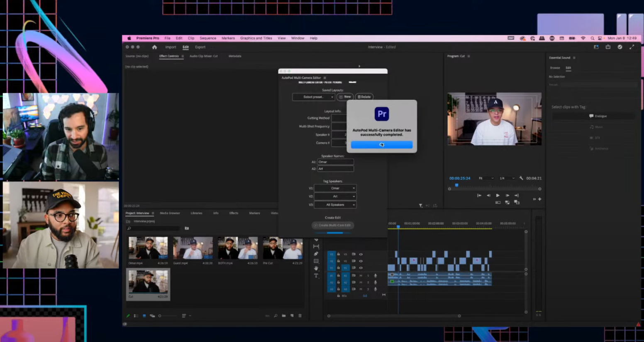Click the trash Clear icon in Project panel
The height and width of the screenshot is (342, 644).
coord(300,316)
